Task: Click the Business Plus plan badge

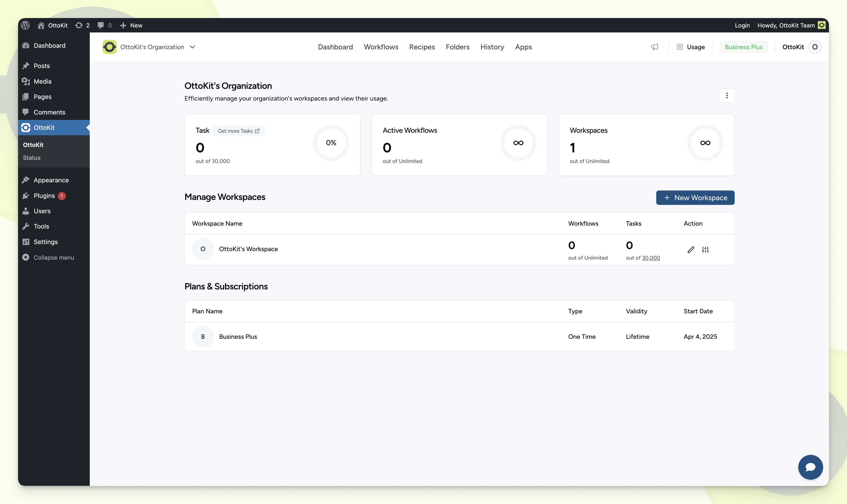Action: [x=743, y=47]
